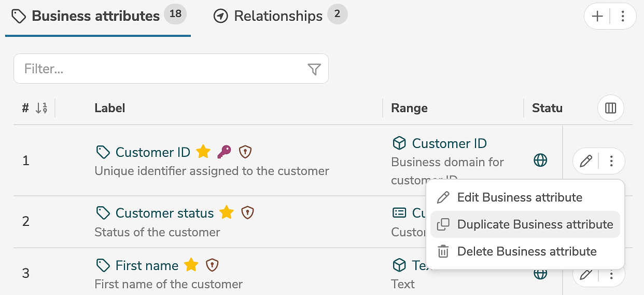Choose Edit Business attribute from menu
644x295 pixels.
pyautogui.click(x=520, y=197)
